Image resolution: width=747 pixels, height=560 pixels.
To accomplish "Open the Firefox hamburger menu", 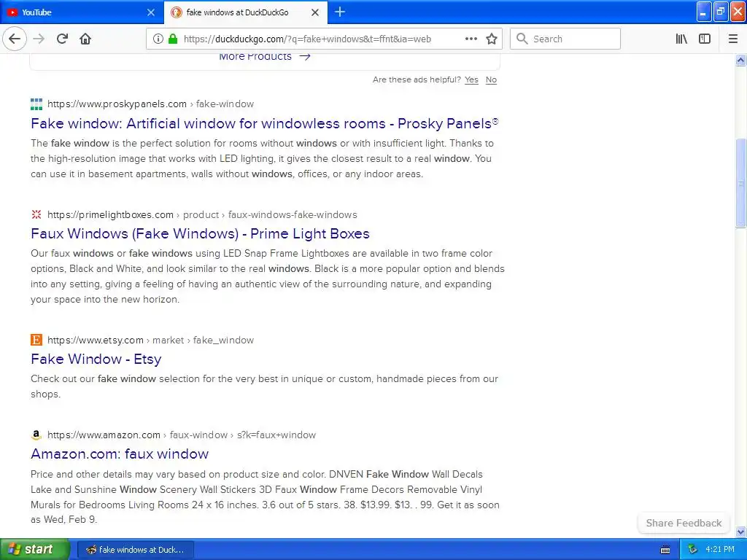I will coord(733,39).
